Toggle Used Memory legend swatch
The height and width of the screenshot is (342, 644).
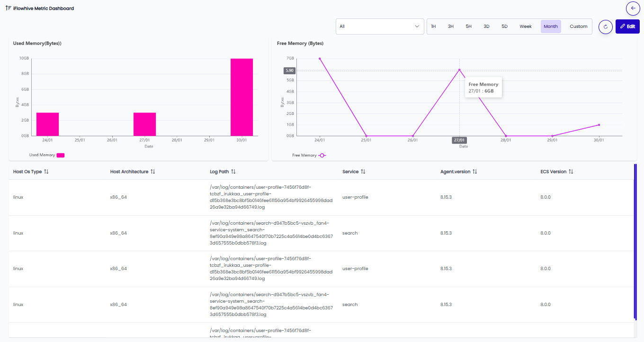(61, 155)
